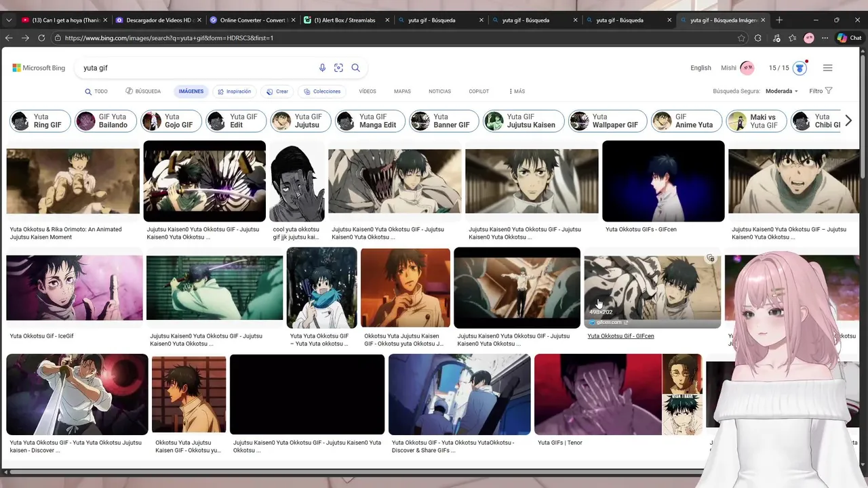Reload the page with the refresh icon
The width and height of the screenshot is (868, 488).
tap(41, 38)
